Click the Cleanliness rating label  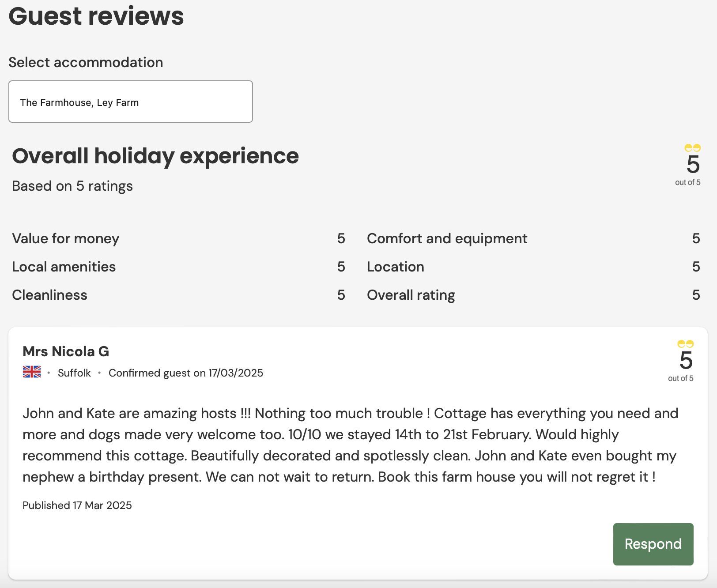point(50,295)
